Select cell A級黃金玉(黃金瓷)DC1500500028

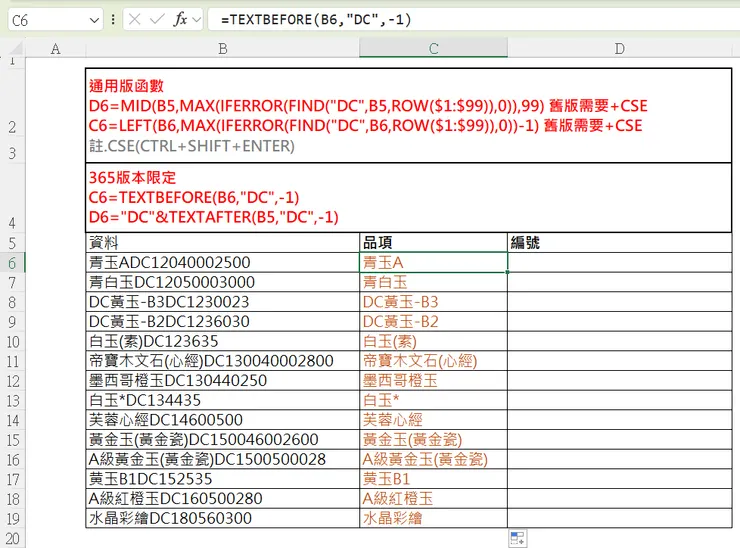tap(222, 459)
